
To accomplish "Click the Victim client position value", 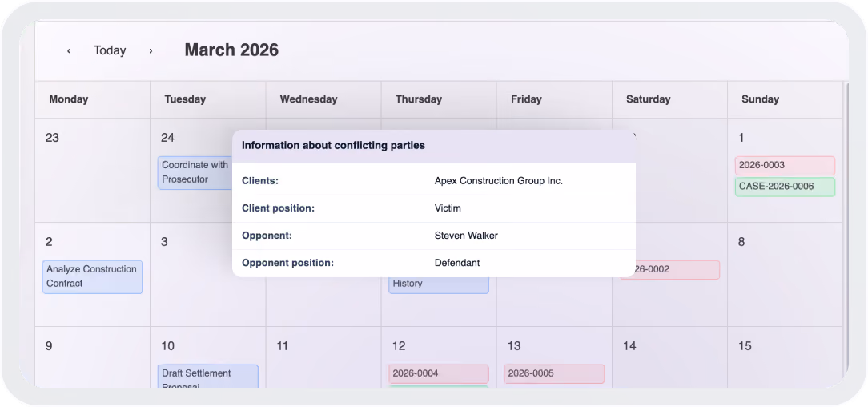I will point(448,209).
